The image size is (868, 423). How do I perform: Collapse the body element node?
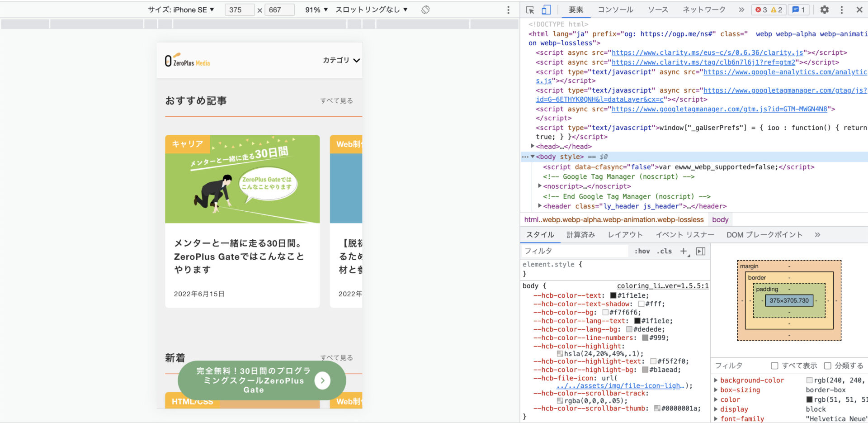point(533,157)
